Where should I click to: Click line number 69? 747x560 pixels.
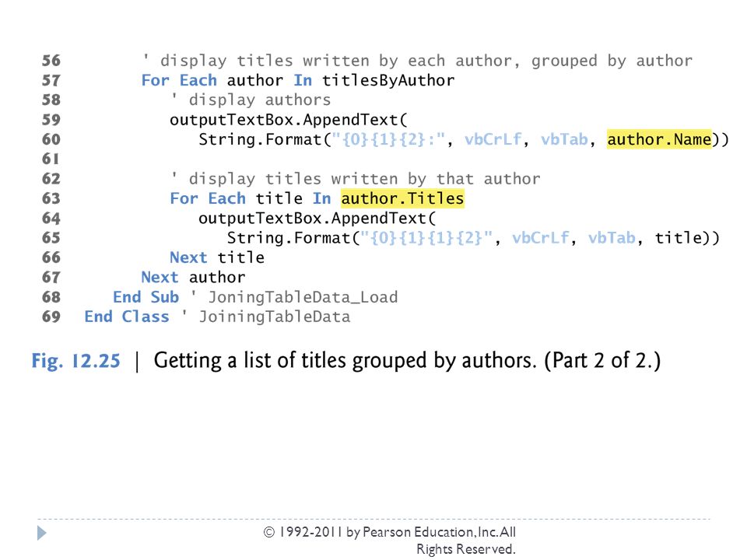coord(51,317)
